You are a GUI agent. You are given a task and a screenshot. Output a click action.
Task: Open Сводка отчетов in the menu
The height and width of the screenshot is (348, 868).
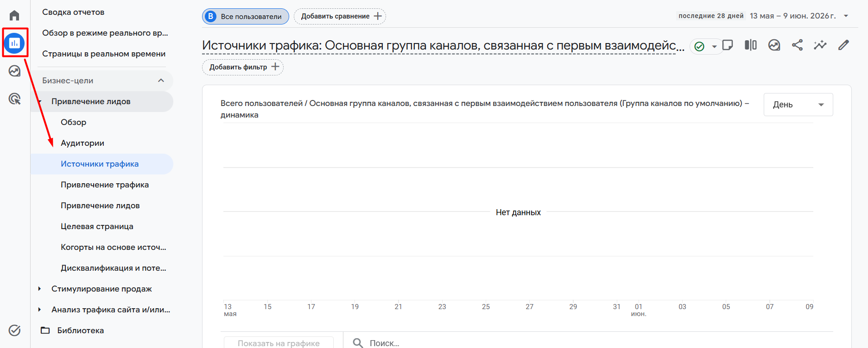tap(73, 12)
